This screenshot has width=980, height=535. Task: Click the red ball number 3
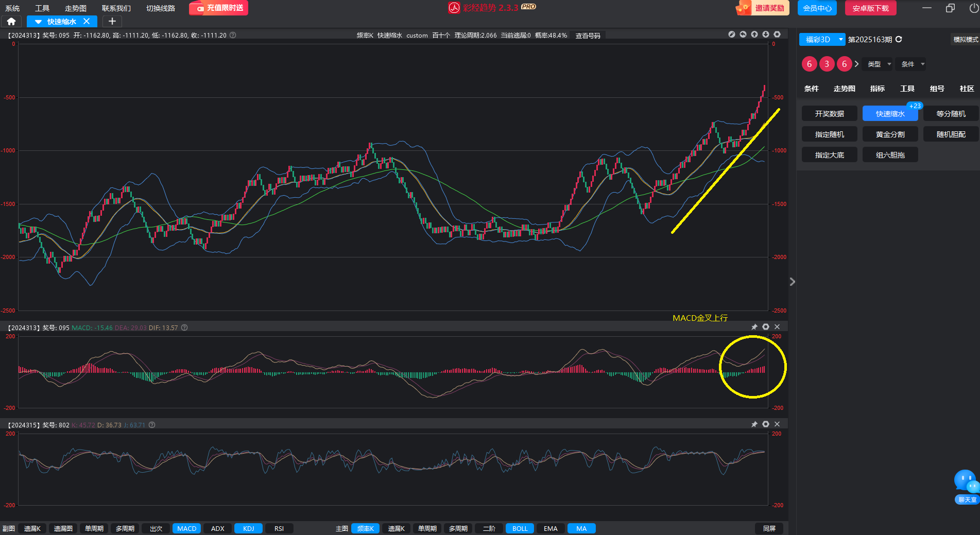pyautogui.click(x=827, y=64)
